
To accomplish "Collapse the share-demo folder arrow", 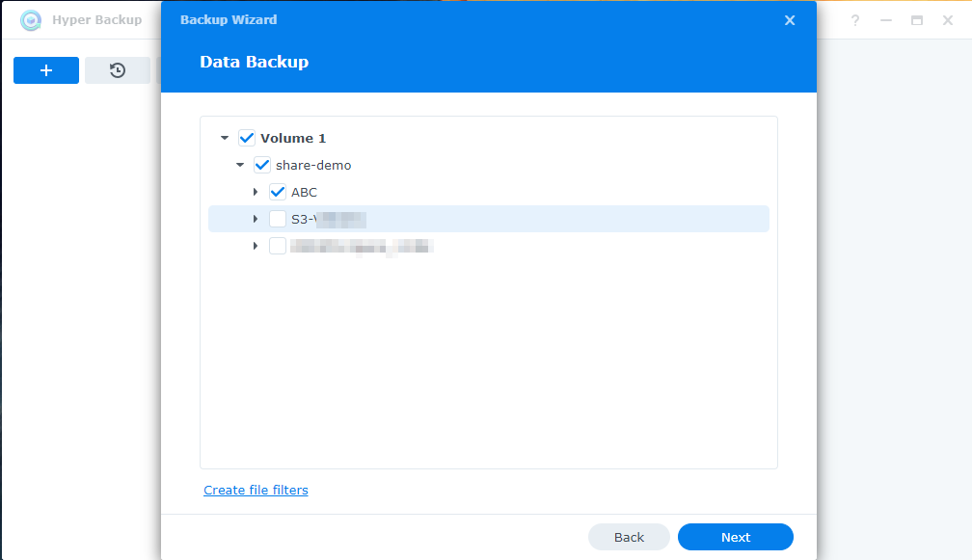I will pos(240,165).
